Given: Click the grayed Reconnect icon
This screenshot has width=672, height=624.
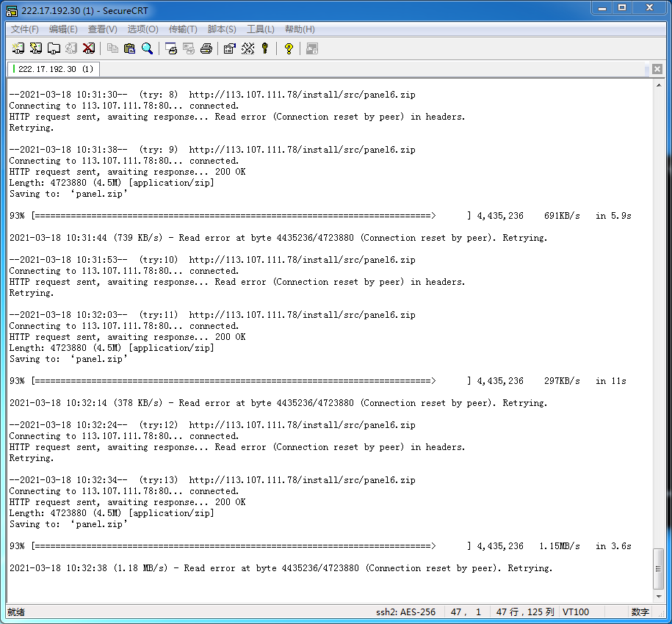Looking at the screenshot, I should pyautogui.click(x=71, y=48).
